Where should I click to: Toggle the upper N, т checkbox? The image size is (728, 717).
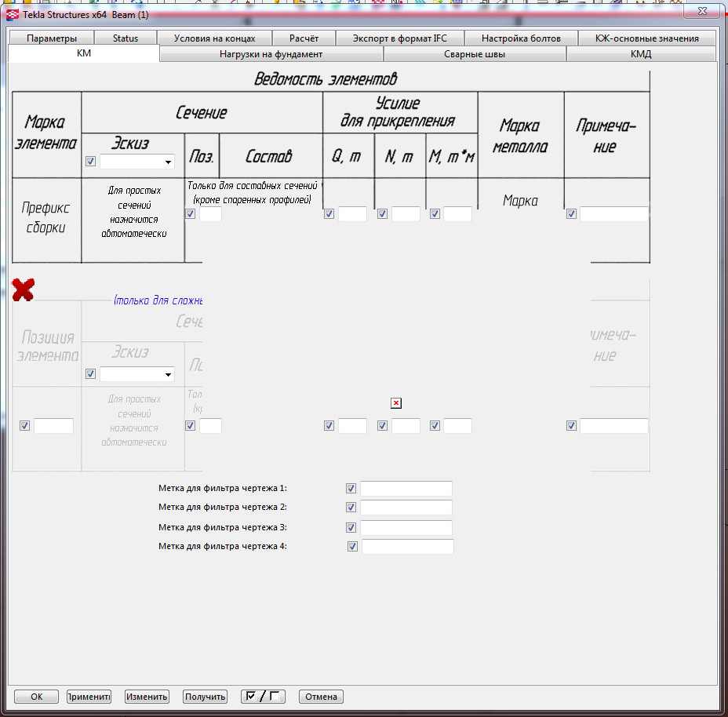(383, 214)
